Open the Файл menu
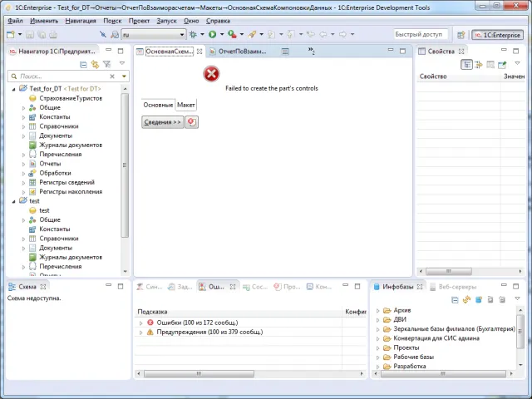Screen dimensions: 532x399 [x=15, y=21]
